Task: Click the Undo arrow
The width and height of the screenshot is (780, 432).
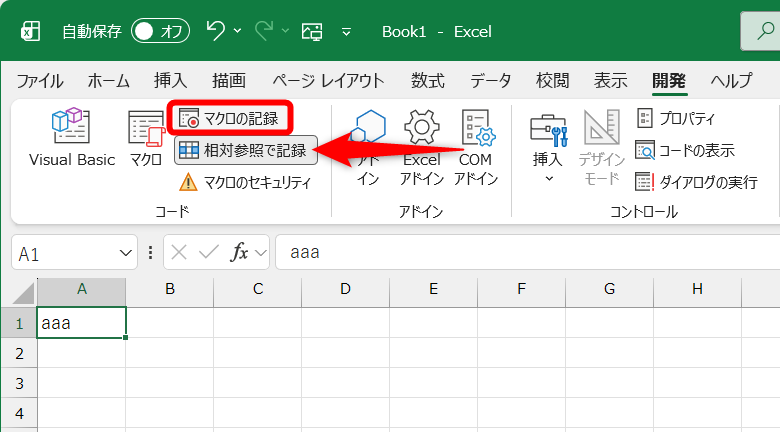Action: [215, 31]
